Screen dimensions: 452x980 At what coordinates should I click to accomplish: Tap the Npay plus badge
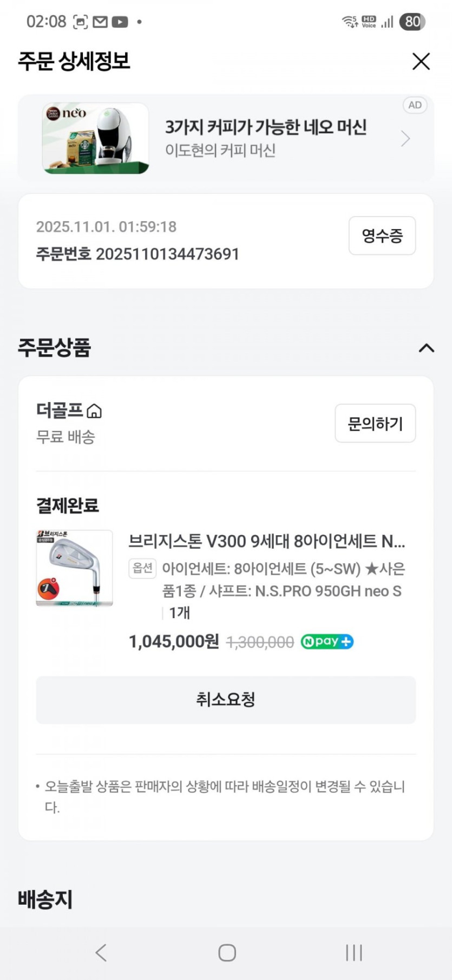tap(327, 642)
